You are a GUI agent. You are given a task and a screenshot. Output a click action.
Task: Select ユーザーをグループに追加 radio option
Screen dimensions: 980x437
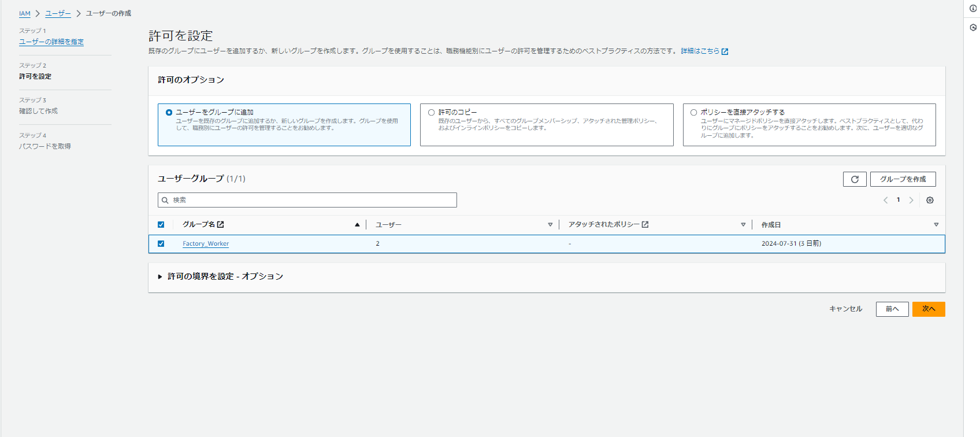pos(169,112)
